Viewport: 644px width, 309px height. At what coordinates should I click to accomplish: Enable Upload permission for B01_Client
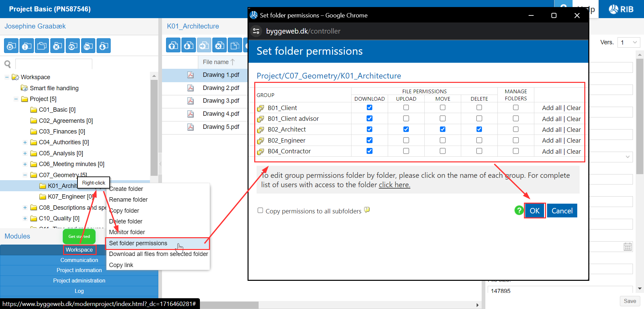[x=406, y=108]
